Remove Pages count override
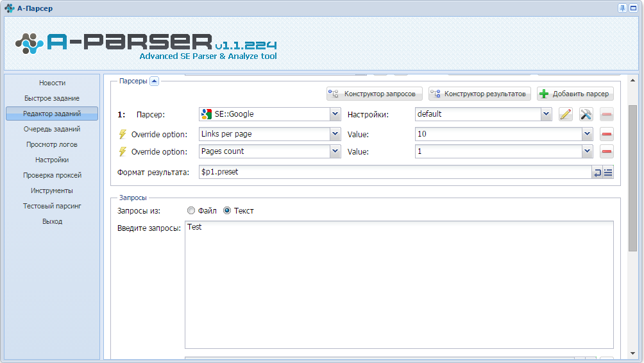Screen dimensions: 644x363 click(x=607, y=151)
